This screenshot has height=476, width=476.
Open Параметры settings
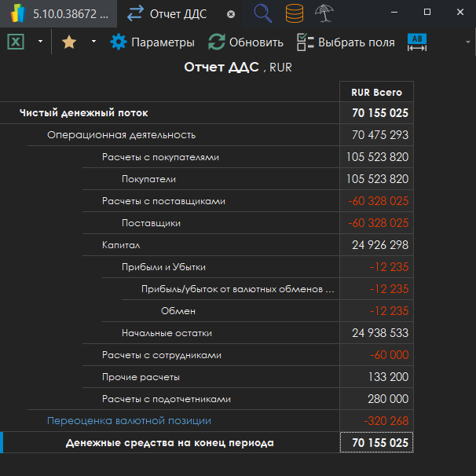click(152, 42)
